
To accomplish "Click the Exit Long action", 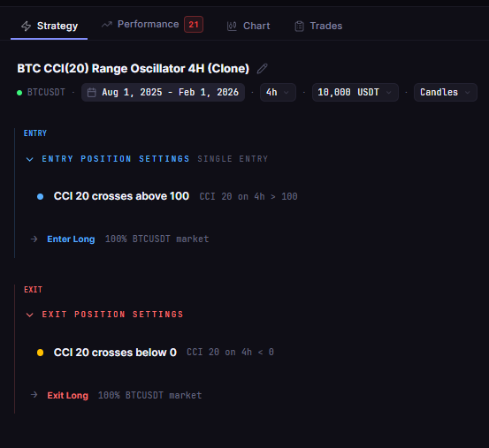I will pyautogui.click(x=68, y=395).
